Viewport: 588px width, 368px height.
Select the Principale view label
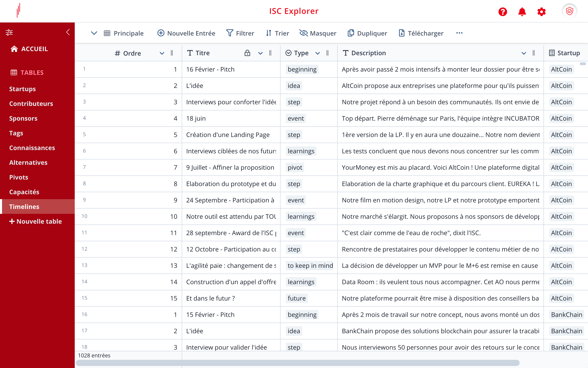(x=129, y=33)
